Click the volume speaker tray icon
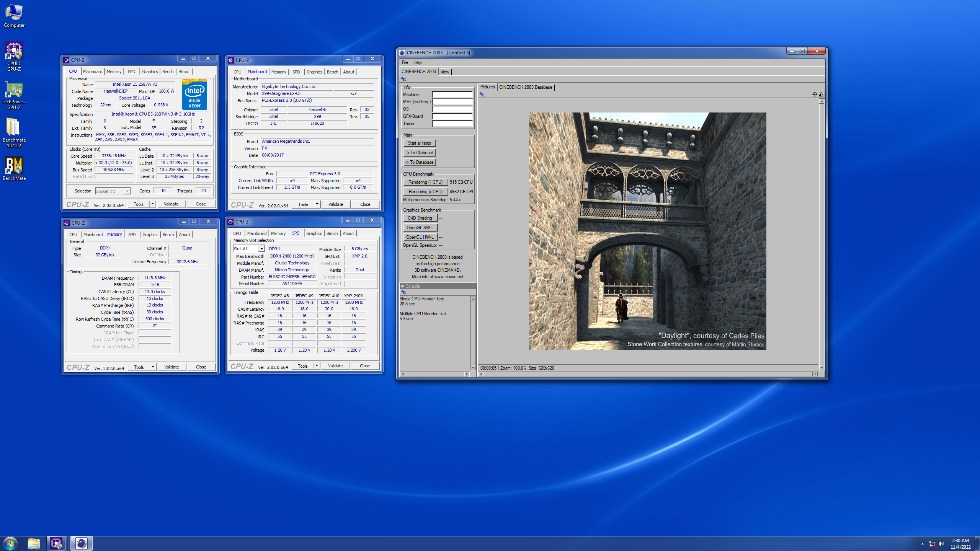The width and height of the screenshot is (980, 551). [941, 544]
